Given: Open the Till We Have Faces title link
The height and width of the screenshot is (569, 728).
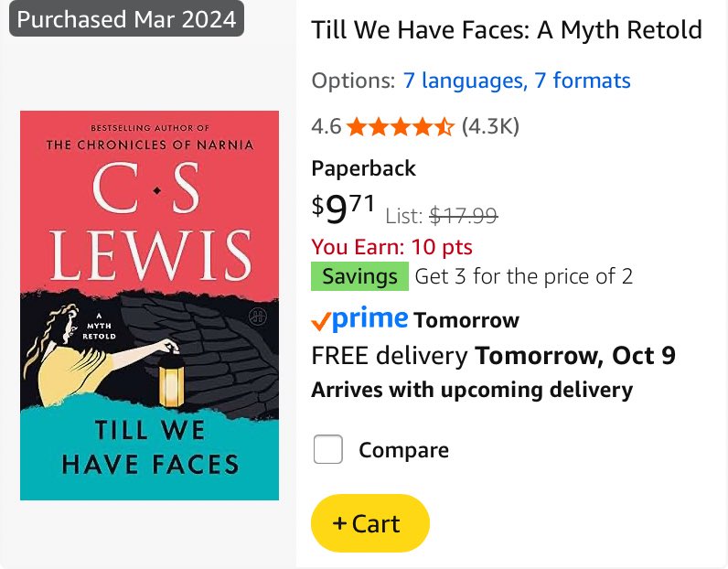Looking at the screenshot, I should [x=507, y=29].
